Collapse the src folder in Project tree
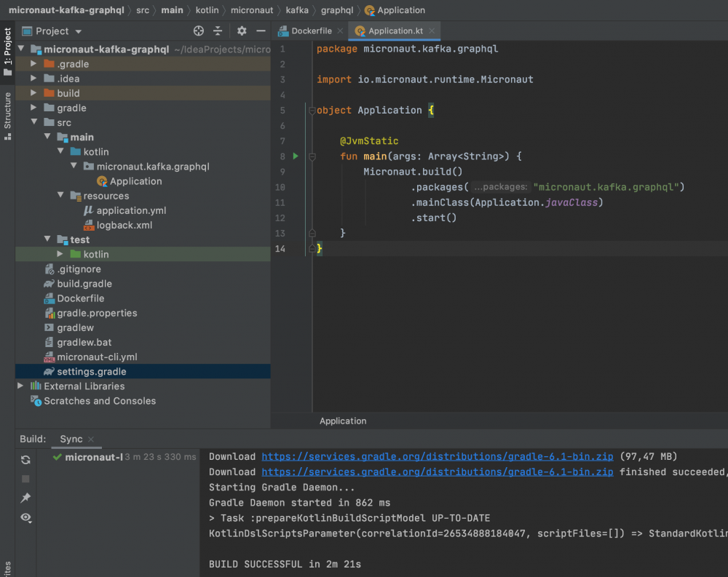The image size is (728, 577). click(x=33, y=122)
